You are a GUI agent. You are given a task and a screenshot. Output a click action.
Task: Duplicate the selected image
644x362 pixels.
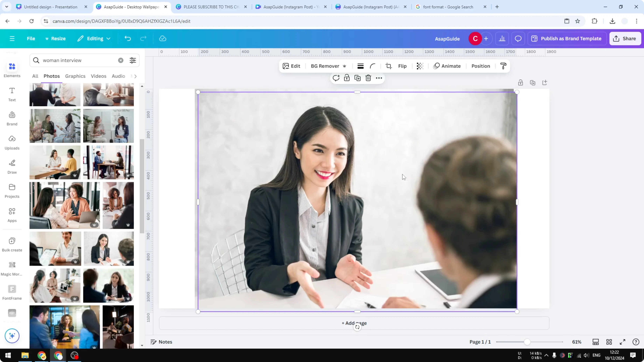click(x=357, y=78)
